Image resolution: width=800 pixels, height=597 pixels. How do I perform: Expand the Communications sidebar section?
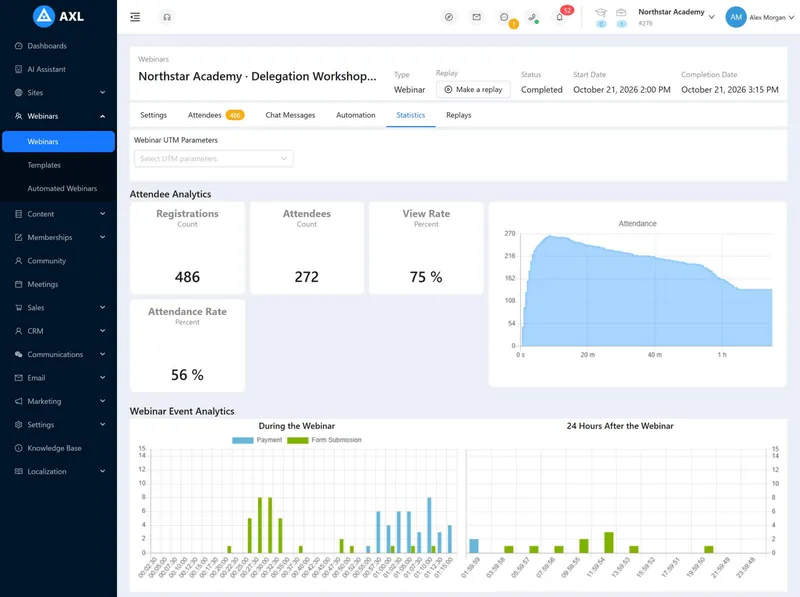click(x=58, y=355)
